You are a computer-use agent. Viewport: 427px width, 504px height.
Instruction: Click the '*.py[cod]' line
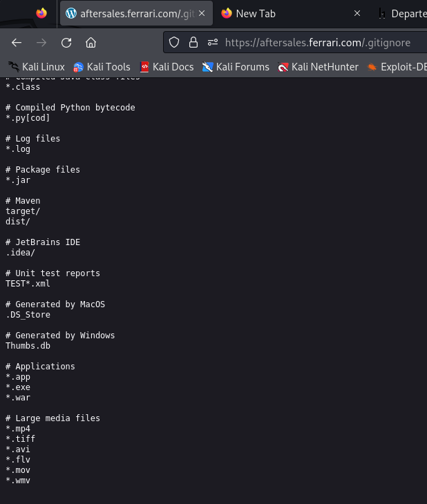pos(28,118)
